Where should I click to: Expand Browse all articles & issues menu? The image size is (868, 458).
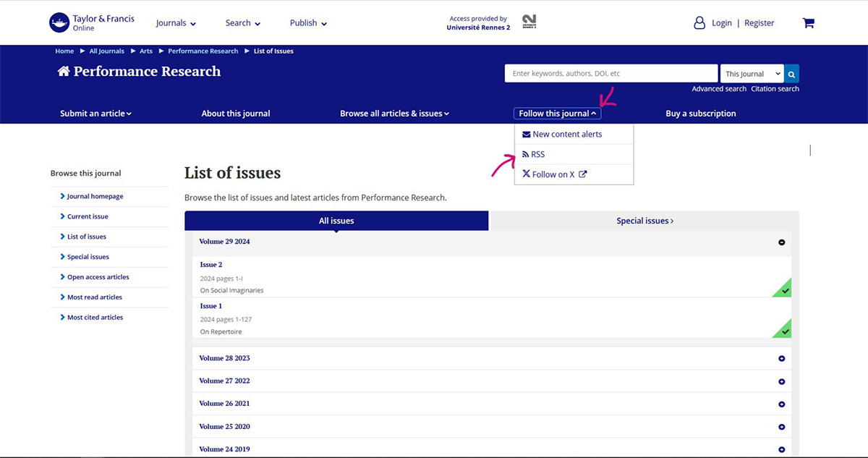394,114
